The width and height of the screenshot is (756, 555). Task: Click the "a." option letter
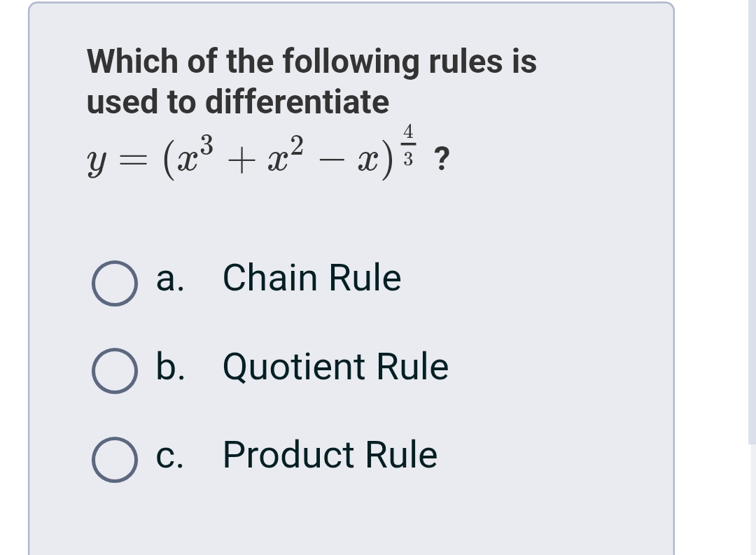tap(170, 278)
